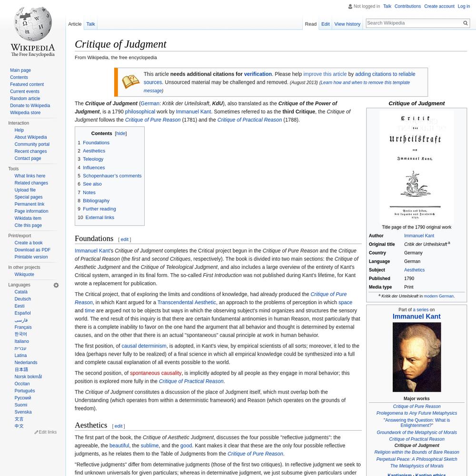476x476 pixels.
Task: Edit the Foundations section
Action: coord(124,239)
